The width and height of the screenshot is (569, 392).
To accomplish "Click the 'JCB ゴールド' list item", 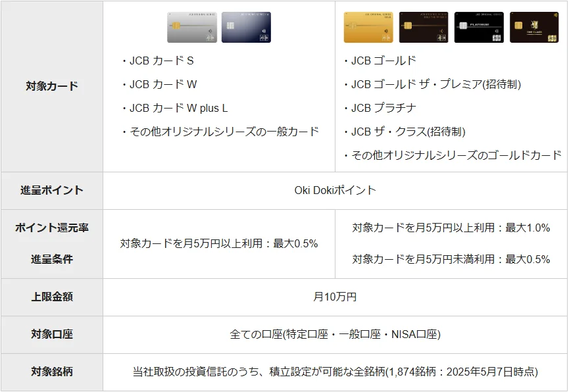I will (x=380, y=61).
